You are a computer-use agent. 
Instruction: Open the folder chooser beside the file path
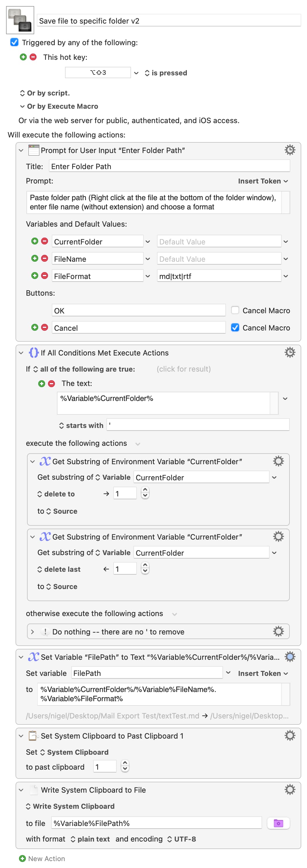point(278,823)
